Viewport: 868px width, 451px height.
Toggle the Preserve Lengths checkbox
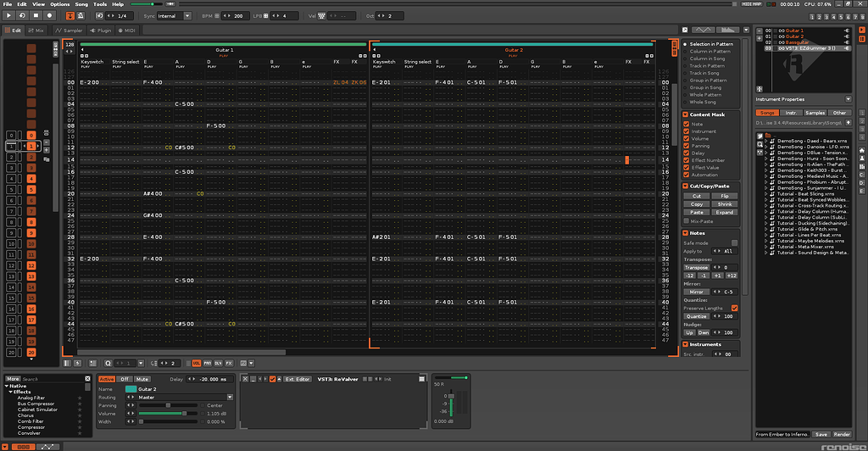point(734,309)
